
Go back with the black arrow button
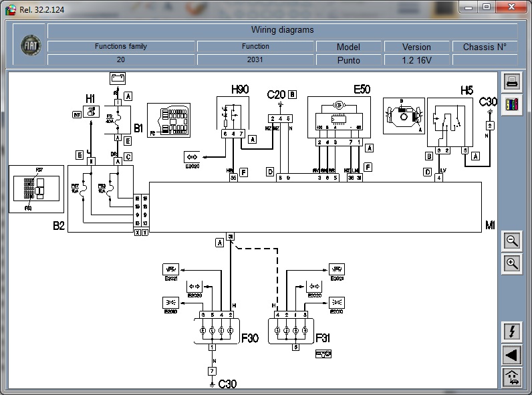(x=512, y=354)
